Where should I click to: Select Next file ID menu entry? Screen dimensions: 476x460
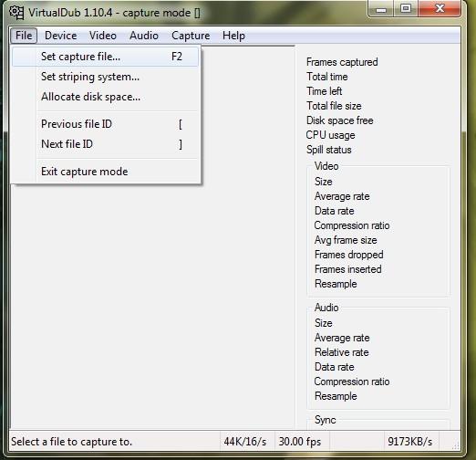(x=106, y=144)
